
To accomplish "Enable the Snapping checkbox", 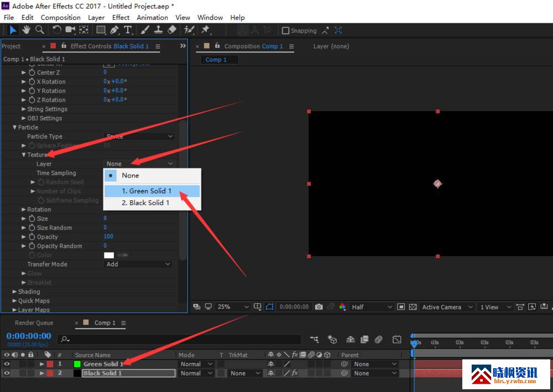I will [286, 30].
